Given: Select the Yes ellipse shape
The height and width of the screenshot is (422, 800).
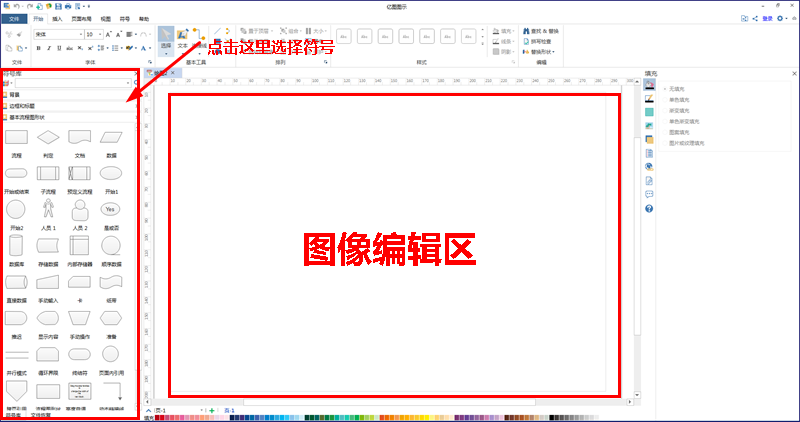Looking at the screenshot, I should (x=110, y=209).
